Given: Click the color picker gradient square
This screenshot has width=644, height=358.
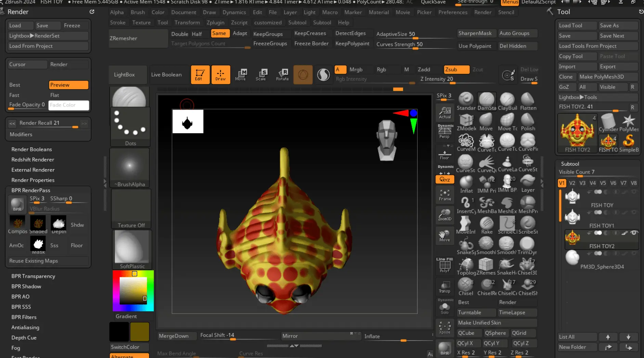Looking at the screenshot, I should click(133, 290).
